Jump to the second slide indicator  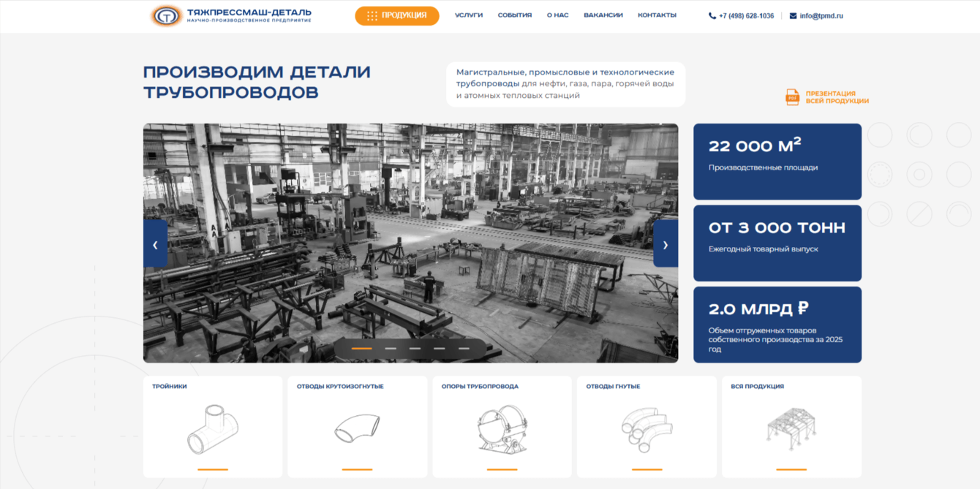click(x=391, y=349)
